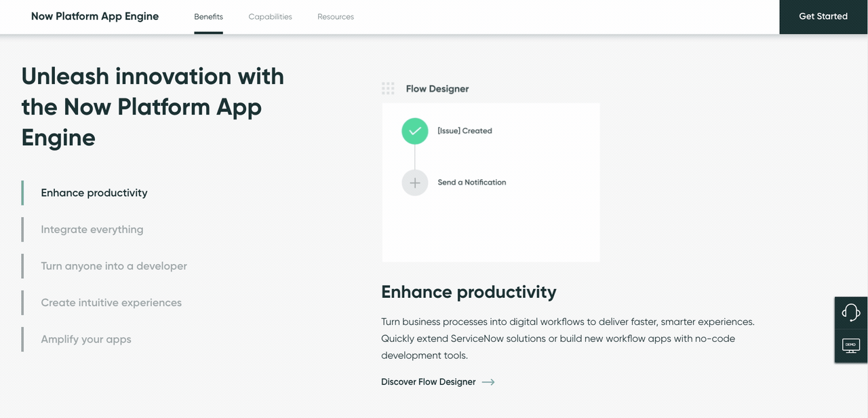The height and width of the screenshot is (418, 868).
Task: Choose Turn anyone into a developer
Action: coord(114,266)
